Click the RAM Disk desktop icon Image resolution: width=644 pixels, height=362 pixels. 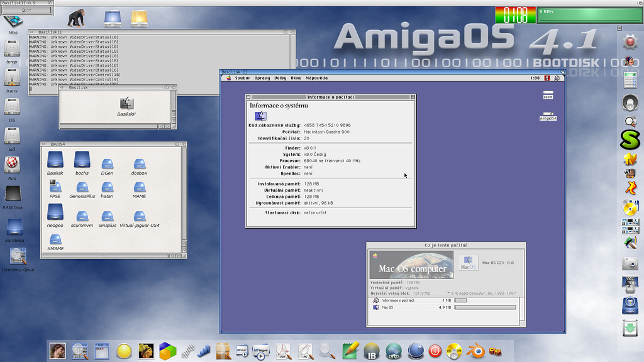13,195
